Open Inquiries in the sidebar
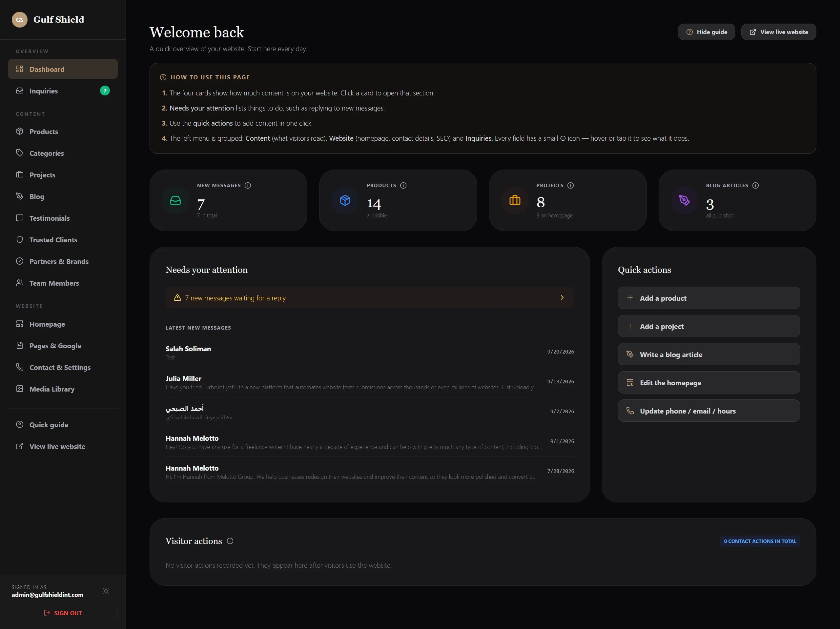The width and height of the screenshot is (840, 629). (x=63, y=91)
